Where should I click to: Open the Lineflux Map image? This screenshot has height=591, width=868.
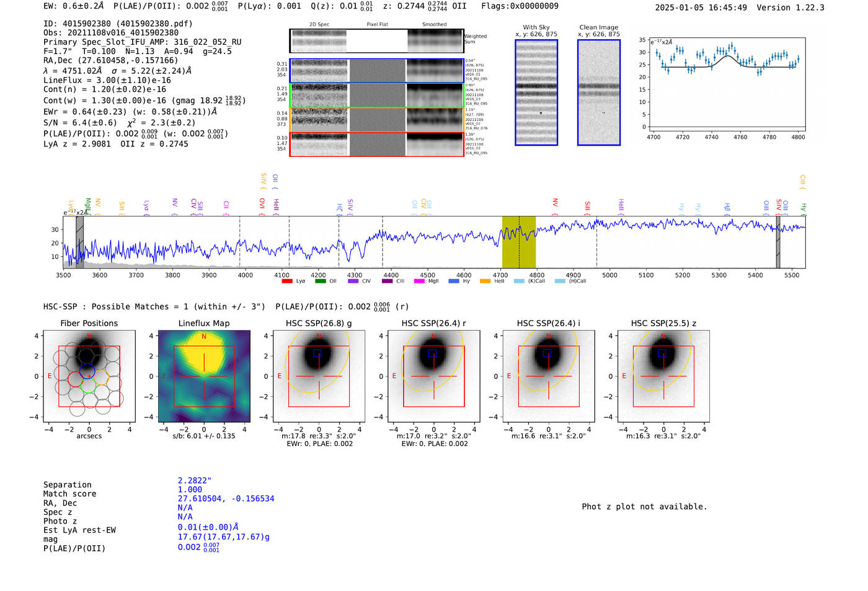tap(204, 376)
